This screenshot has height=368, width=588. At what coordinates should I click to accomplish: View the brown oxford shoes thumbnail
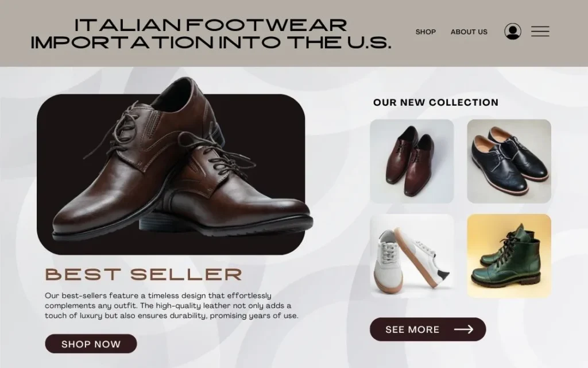point(412,161)
